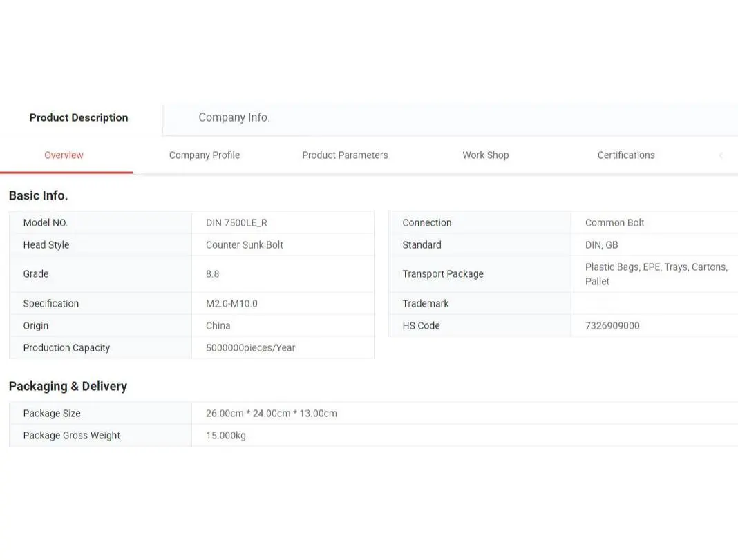Click the Packaging & Delivery heading

tap(68, 386)
